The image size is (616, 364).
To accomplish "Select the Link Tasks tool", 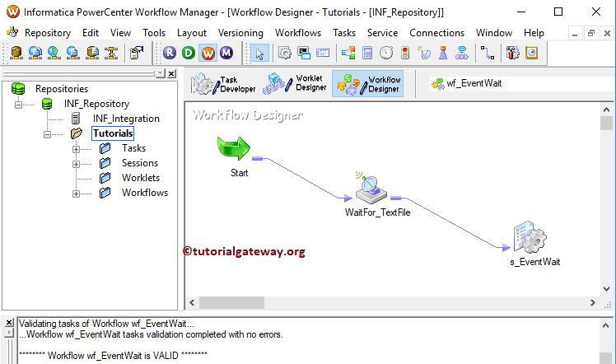I will point(488,53).
